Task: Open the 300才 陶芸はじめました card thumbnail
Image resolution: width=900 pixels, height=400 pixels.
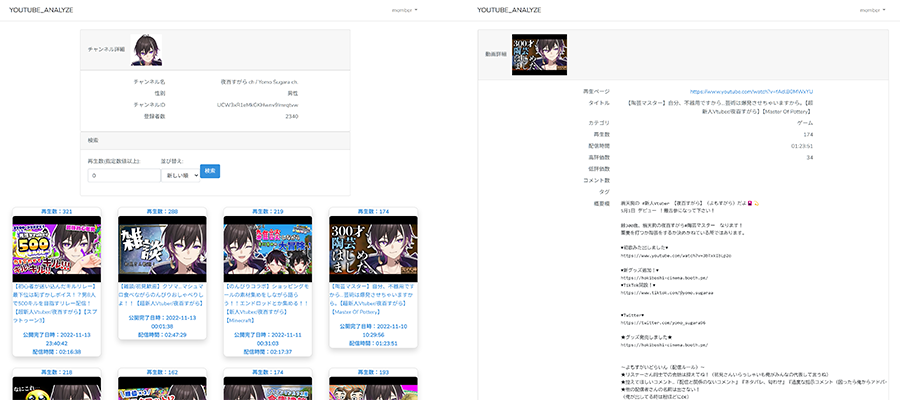Action: pos(373,249)
